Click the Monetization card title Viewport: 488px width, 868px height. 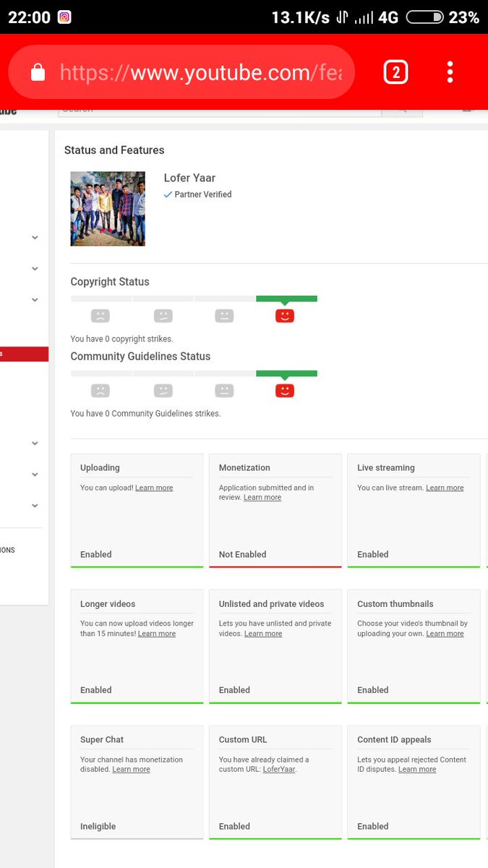pos(244,468)
